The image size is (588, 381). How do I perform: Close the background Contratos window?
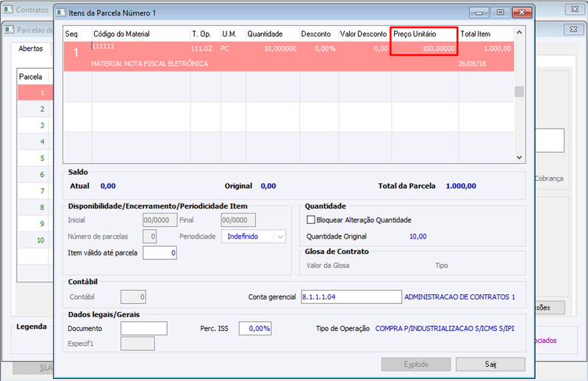(575, 9)
